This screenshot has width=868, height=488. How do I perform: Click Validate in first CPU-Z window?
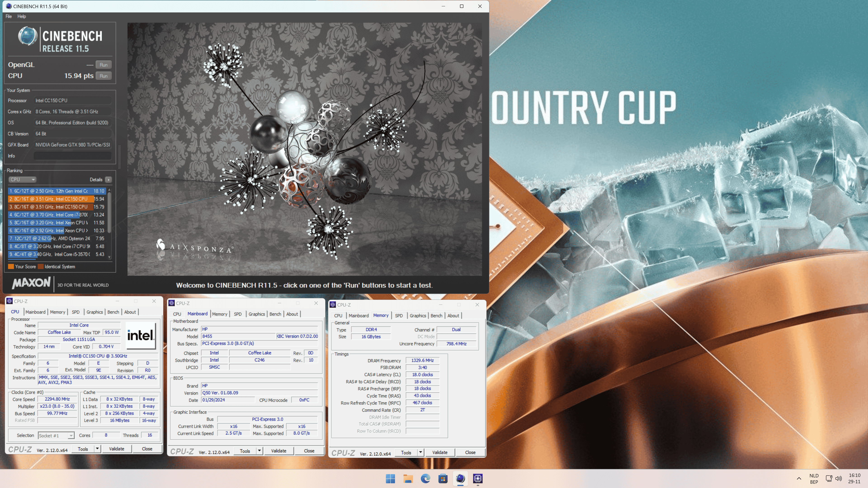click(x=117, y=449)
